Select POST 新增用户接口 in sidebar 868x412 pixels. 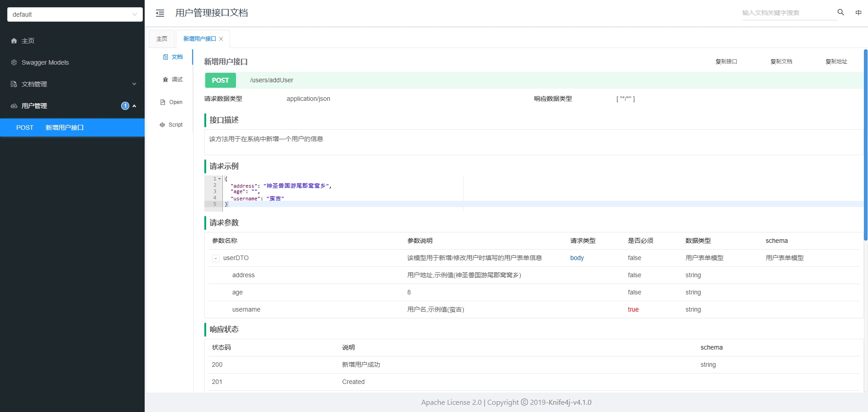[72, 128]
